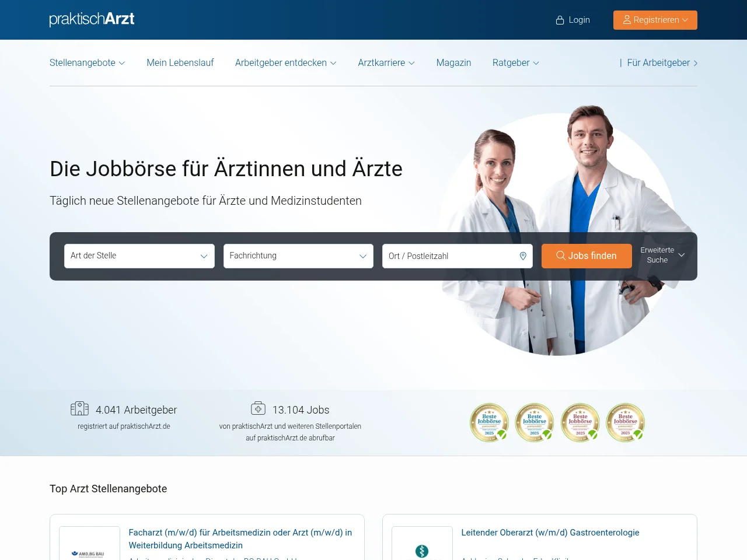This screenshot has width=747, height=560.
Task: Click the lock icon beside Login
Action: click(x=560, y=20)
